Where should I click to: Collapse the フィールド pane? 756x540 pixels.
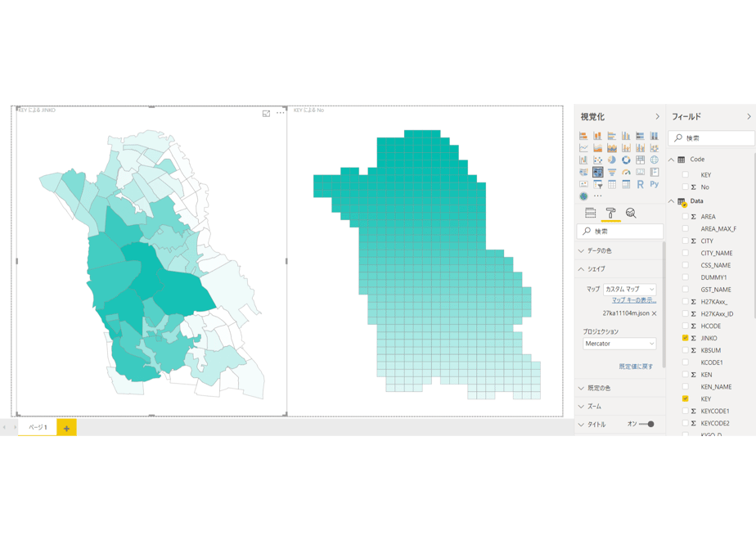click(749, 117)
